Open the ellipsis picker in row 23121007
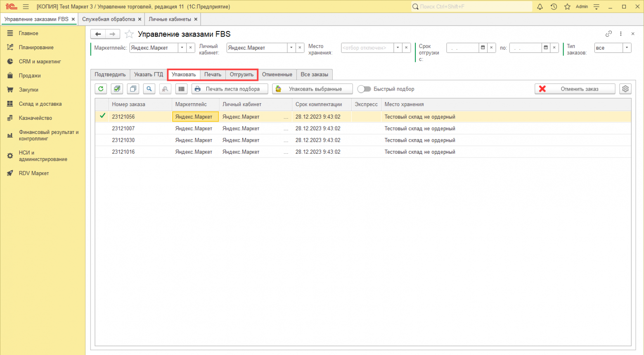Viewport: 644px width, 355px height. click(x=286, y=129)
